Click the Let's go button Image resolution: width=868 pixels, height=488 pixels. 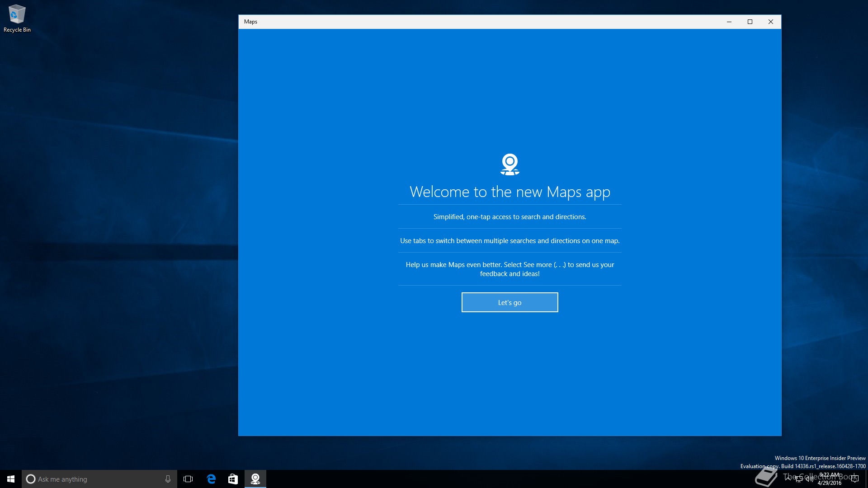click(509, 302)
